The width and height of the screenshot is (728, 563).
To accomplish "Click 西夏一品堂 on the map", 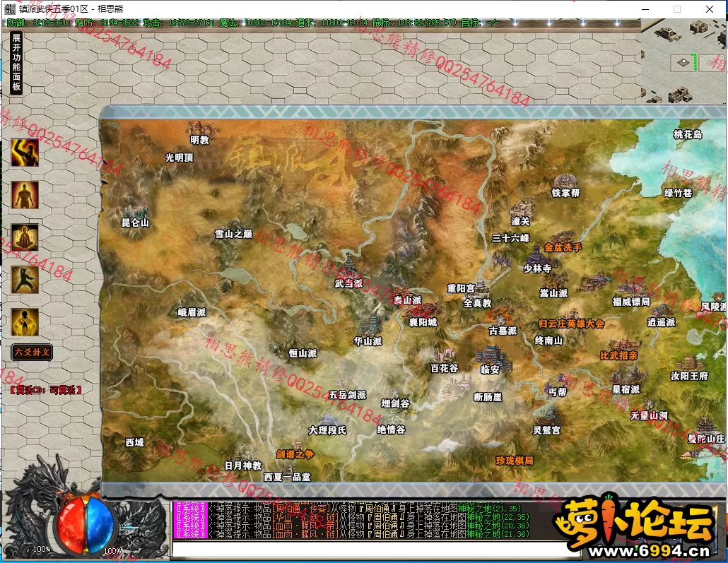I will coord(288,477).
